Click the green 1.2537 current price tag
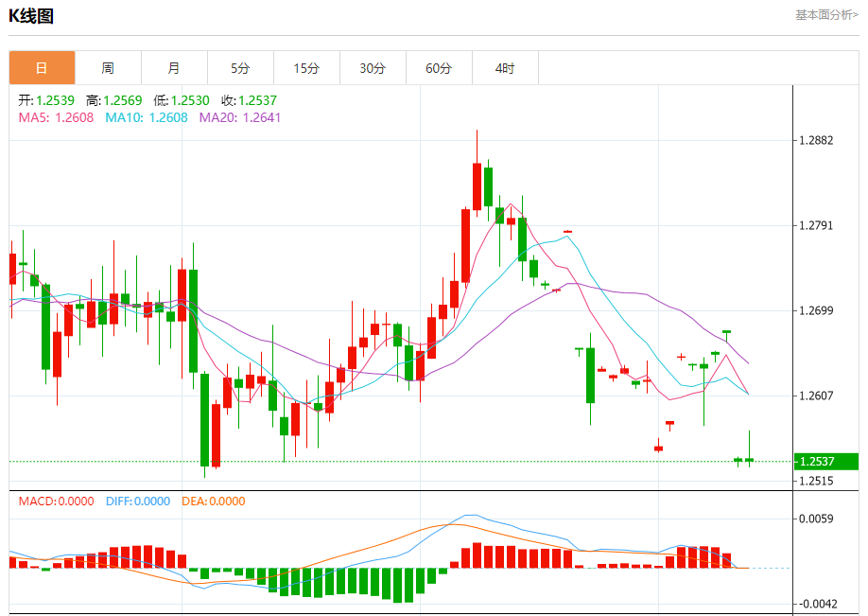 click(x=826, y=462)
